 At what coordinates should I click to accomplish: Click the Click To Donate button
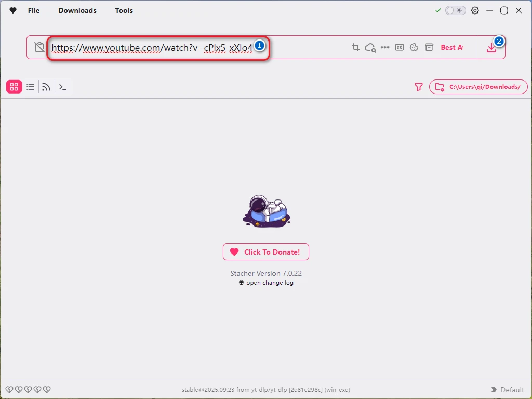[266, 252]
